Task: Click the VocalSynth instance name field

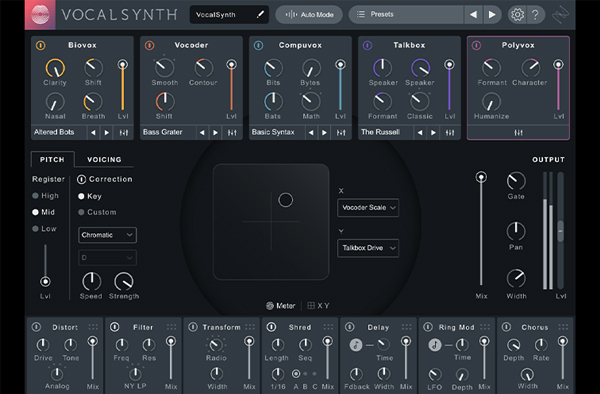Action: (229, 15)
